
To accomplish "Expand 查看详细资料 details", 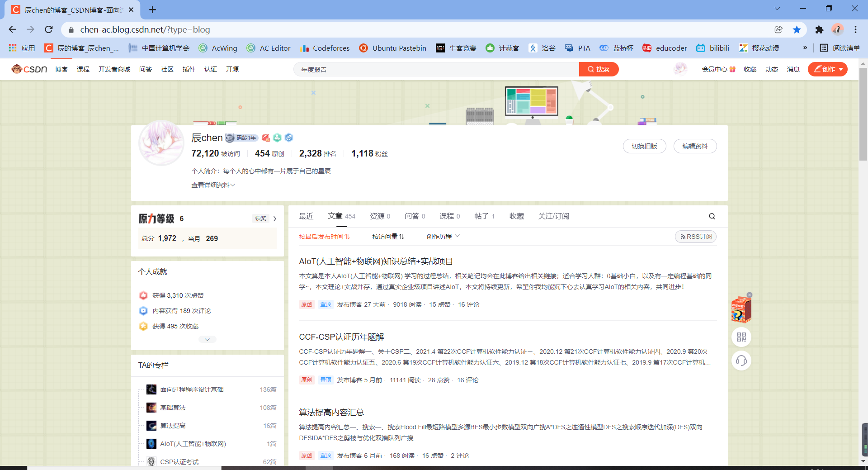I will (x=213, y=185).
